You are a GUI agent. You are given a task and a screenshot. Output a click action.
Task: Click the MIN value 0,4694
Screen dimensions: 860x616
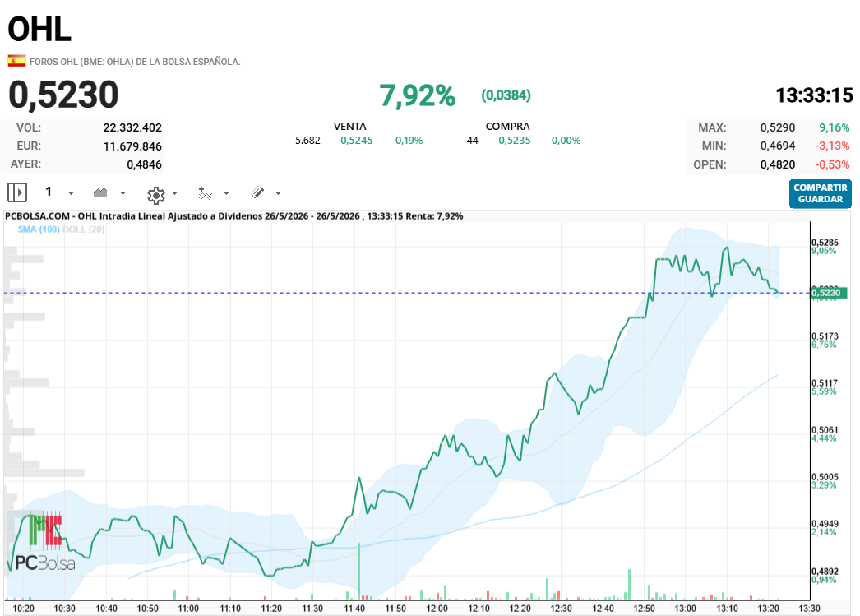point(778,146)
